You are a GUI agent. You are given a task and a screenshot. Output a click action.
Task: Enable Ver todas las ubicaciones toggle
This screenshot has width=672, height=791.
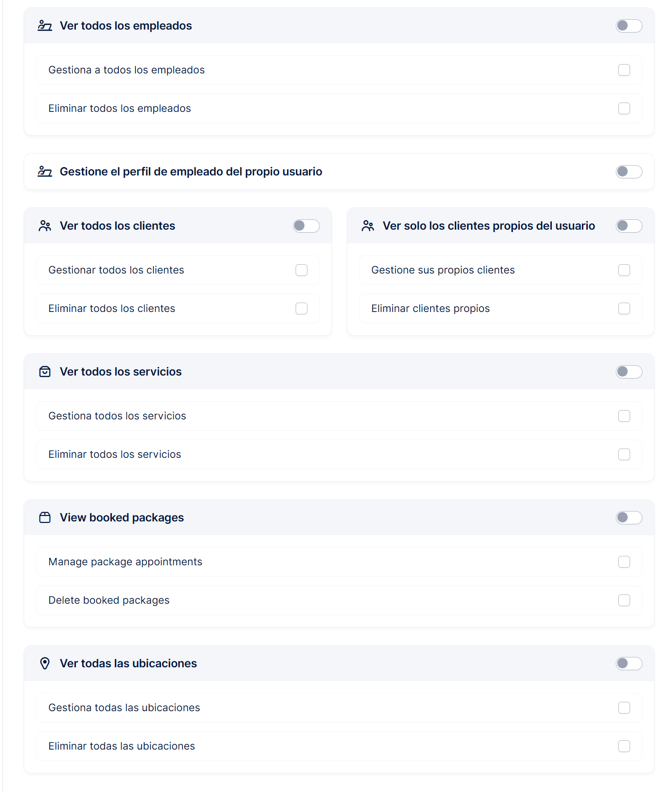629,663
